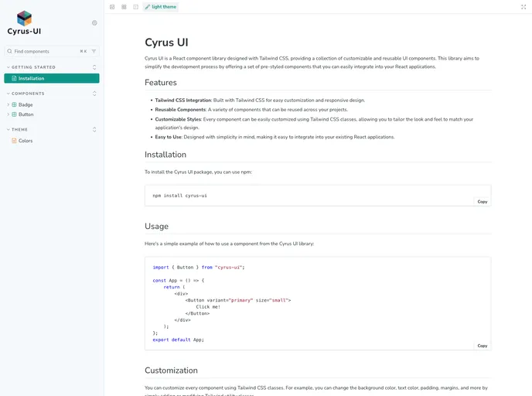Click the Cyrus UI main heading

166,43
